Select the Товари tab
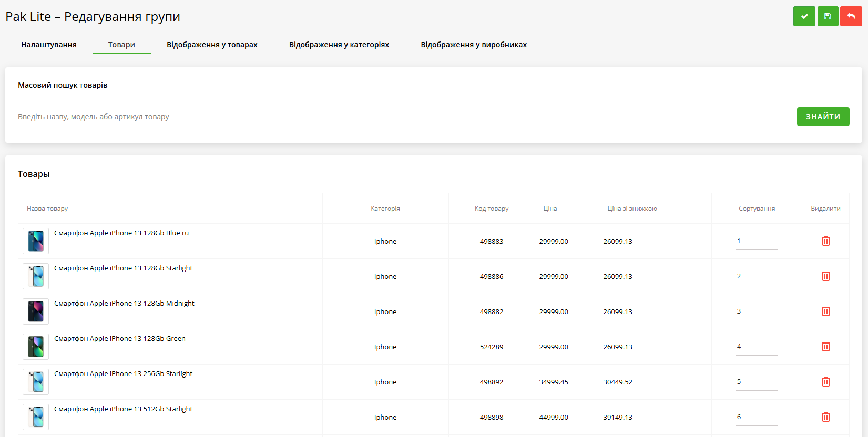The width and height of the screenshot is (868, 437). [121, 45]
